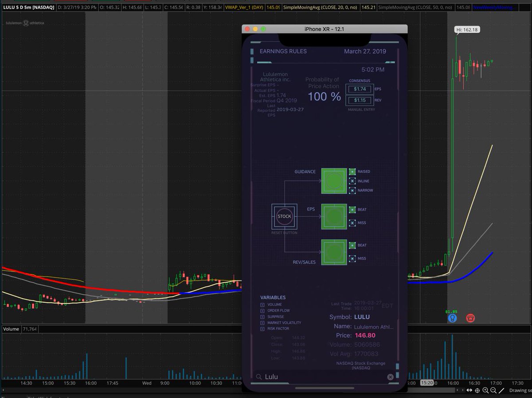The height and width of the screenshot is (398, 532).
Task: Click the Volume 71,764 panel label
Action: click(20, 329)
